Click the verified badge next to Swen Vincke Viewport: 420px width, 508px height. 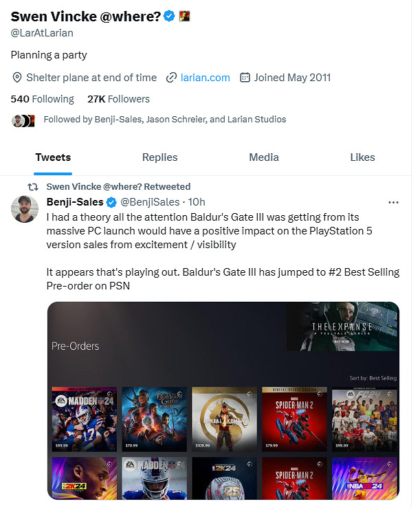coord(168,16)
